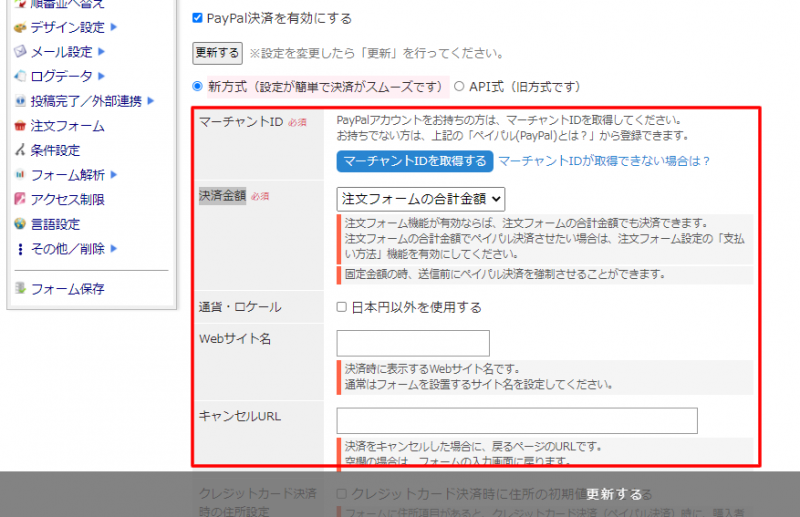
Task: Click the palette icon beside デザイン設定
Action: pos(20,28)
